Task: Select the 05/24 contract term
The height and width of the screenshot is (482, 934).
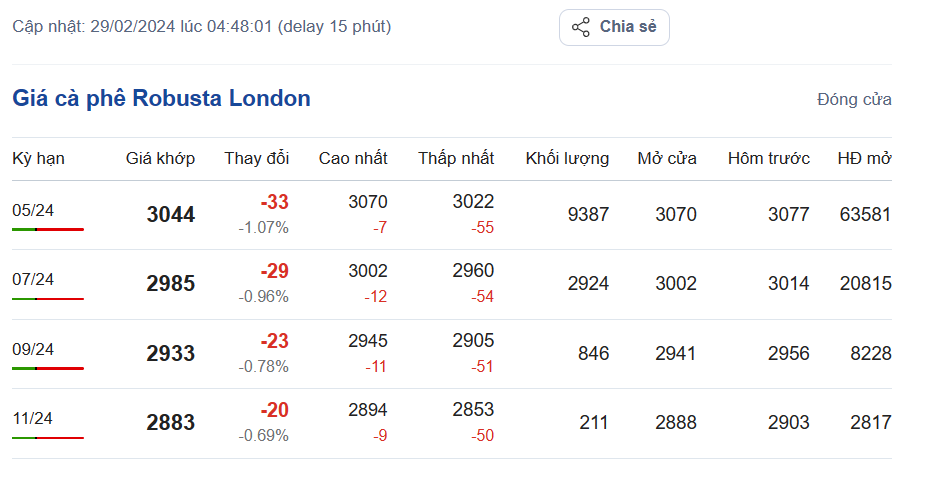Action: pyautogui.click(x=33, y=210)
